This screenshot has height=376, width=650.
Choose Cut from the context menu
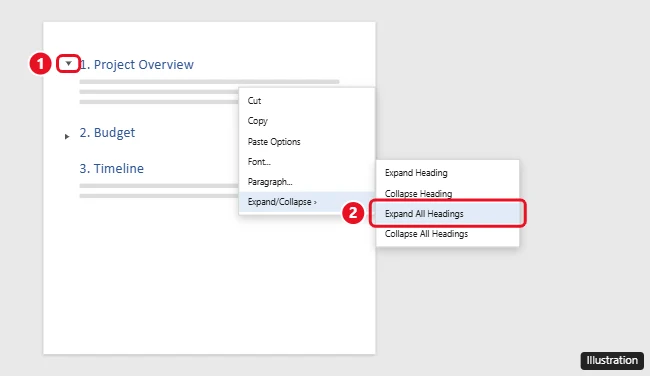click(307, 101)
